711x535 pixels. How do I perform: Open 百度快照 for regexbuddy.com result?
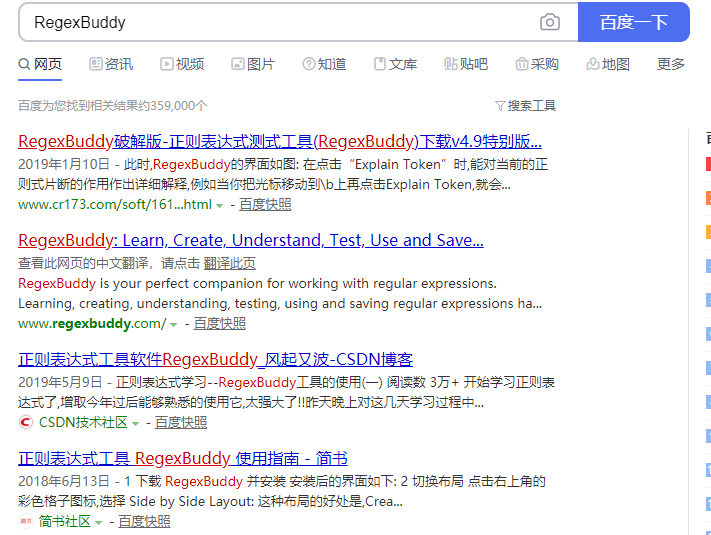click(220, 323)
